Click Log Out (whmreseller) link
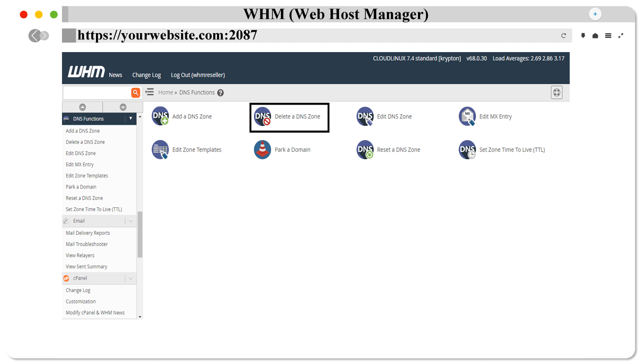This screenshot has height=364, width=644. point(198,75)
